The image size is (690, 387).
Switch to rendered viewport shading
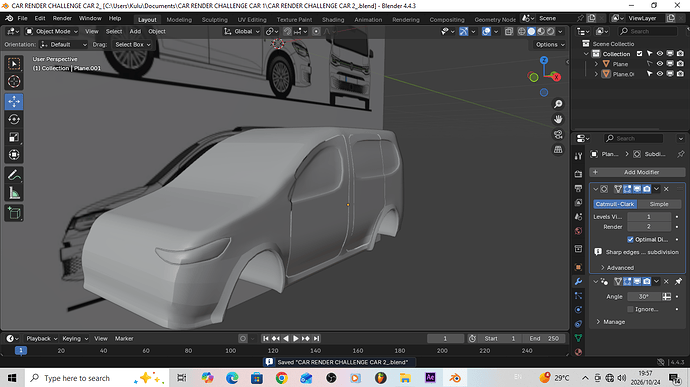point(551,32)
